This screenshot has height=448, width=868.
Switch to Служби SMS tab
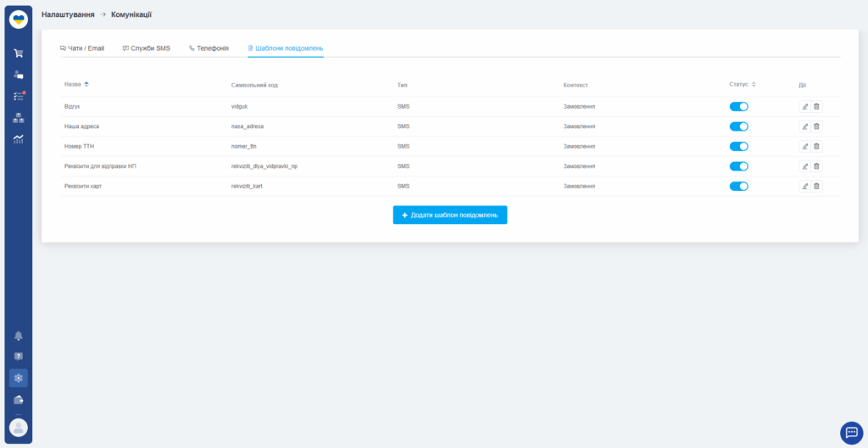[x=147, y=48]
